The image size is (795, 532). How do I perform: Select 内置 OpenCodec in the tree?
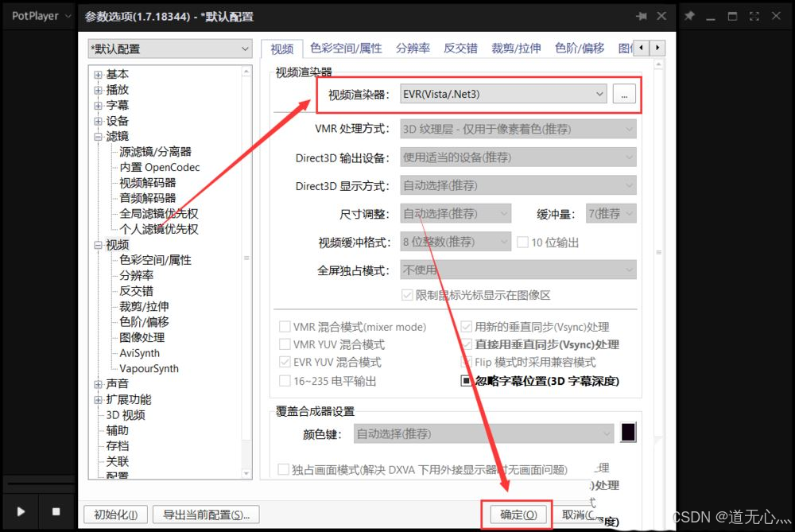pyautogui.click(x=159, y=167)
